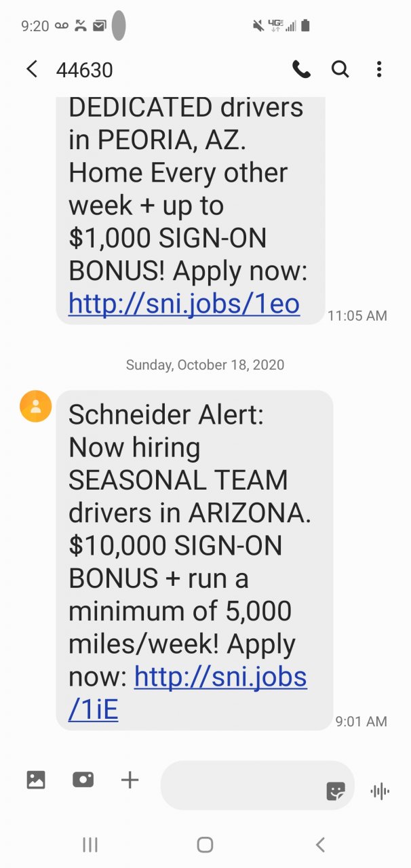Open the conversation search magnifier

click(x=340, y=68)
